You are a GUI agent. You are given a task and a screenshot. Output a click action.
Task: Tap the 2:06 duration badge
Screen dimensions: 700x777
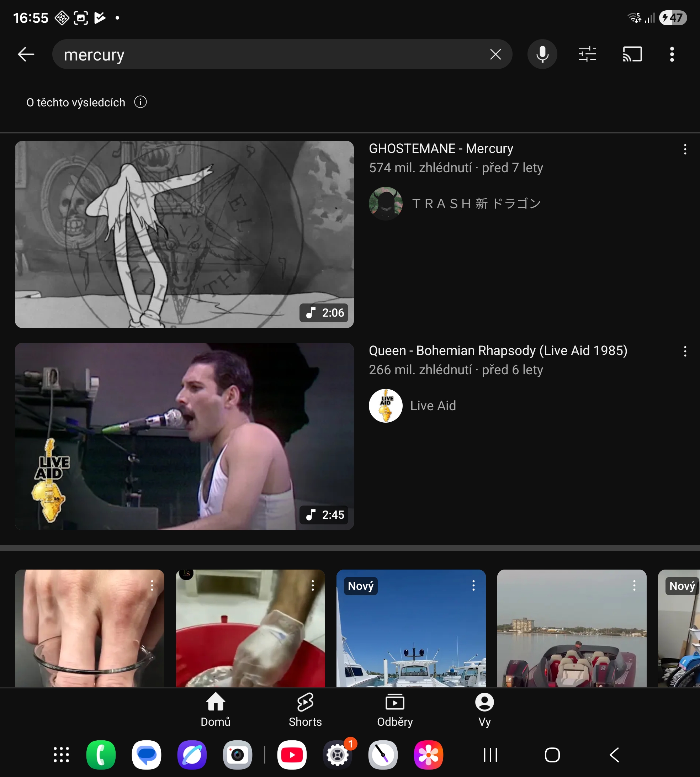click(324, 313)
